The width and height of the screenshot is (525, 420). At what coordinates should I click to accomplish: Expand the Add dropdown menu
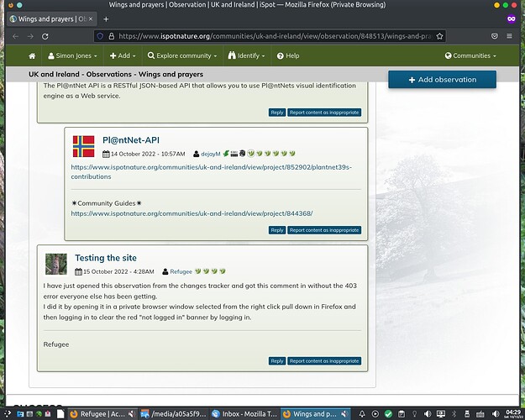pos(123,56)
